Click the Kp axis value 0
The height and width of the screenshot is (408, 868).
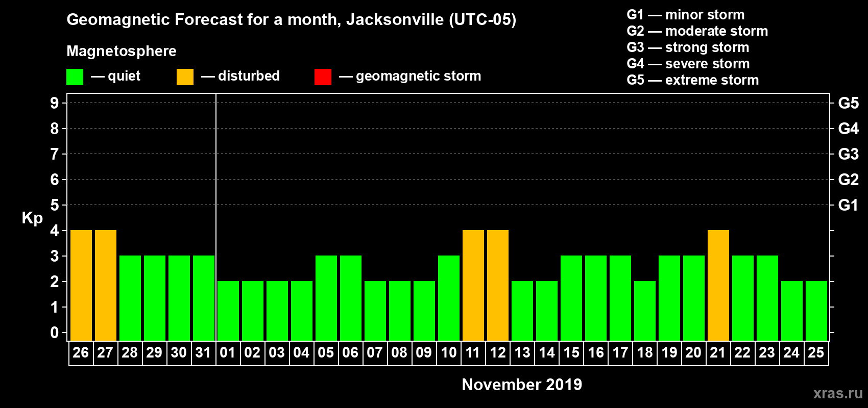click(x=55, y=333)
